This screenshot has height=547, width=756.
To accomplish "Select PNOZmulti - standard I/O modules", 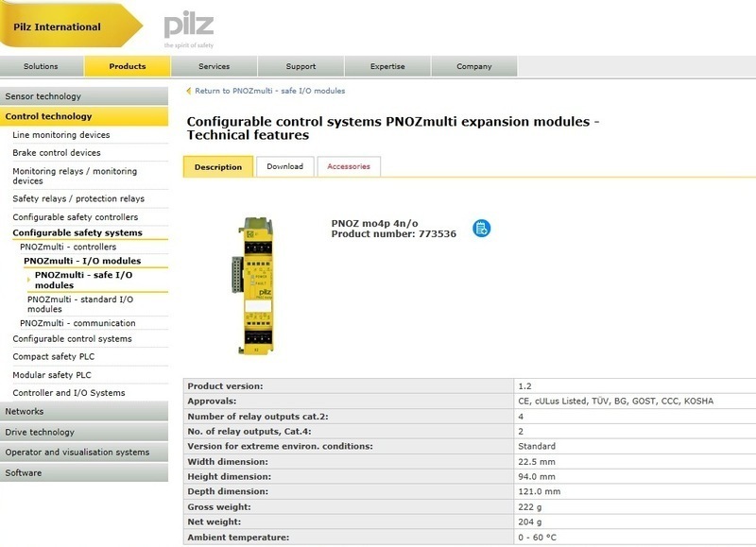I will (80, 304).
